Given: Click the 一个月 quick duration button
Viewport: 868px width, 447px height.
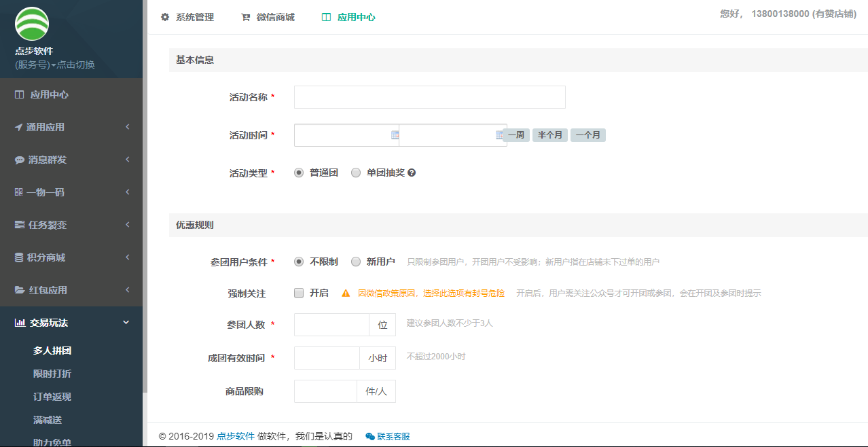Looking at the screenshot, I should tap(587, 135).
